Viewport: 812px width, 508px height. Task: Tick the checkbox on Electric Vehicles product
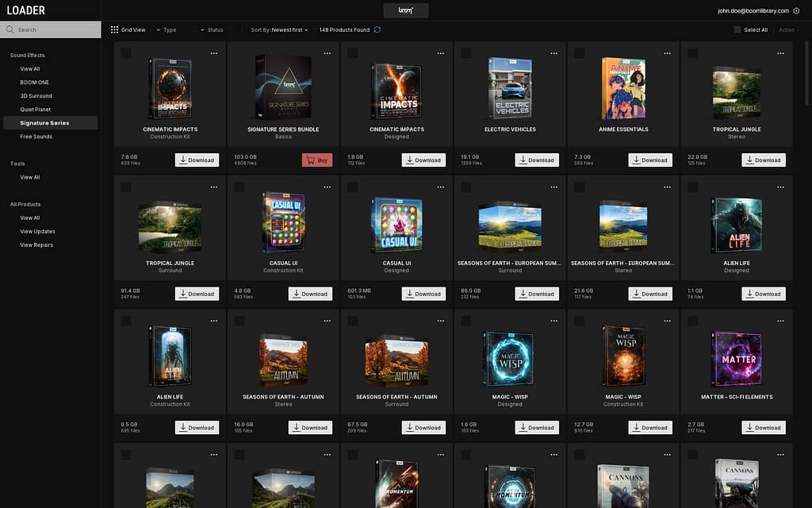(x=465, y=53)
